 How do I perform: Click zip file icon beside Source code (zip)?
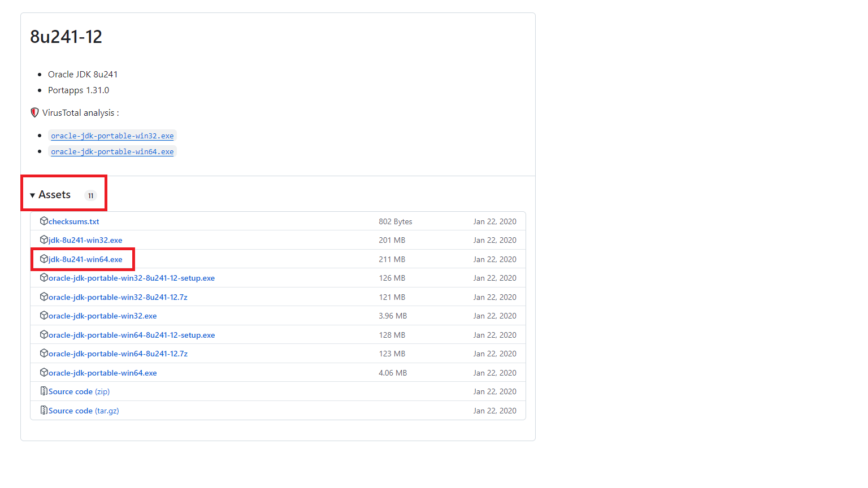click(x=44, y=391)
